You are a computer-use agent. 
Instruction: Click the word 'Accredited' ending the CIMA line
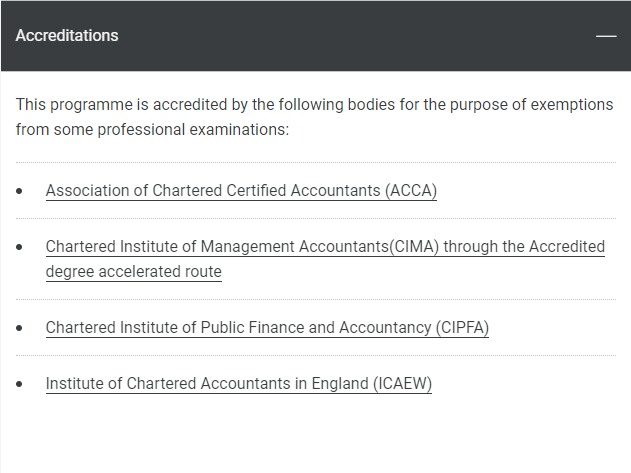click(567, 246)
